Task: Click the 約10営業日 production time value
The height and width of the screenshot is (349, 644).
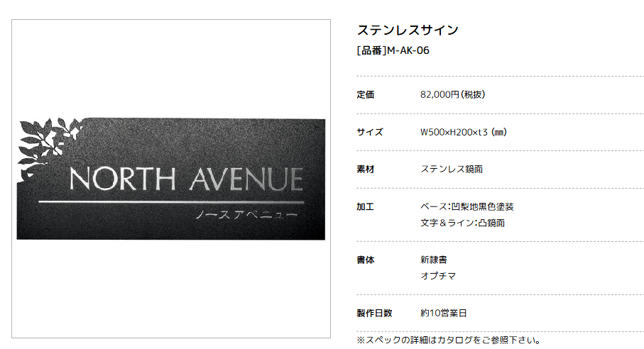Action: click(444, 313)
